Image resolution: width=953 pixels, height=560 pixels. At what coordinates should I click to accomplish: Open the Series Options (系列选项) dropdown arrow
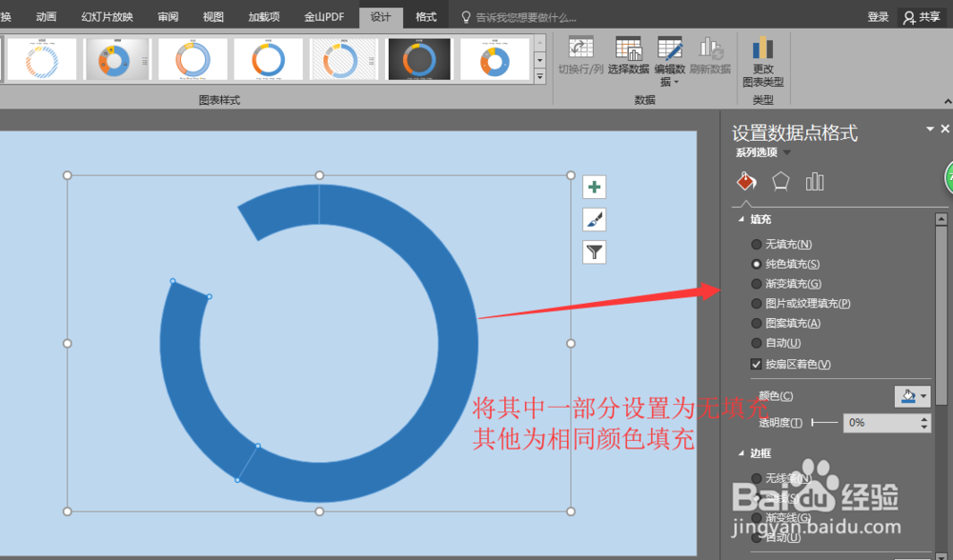tap(787, 152)
